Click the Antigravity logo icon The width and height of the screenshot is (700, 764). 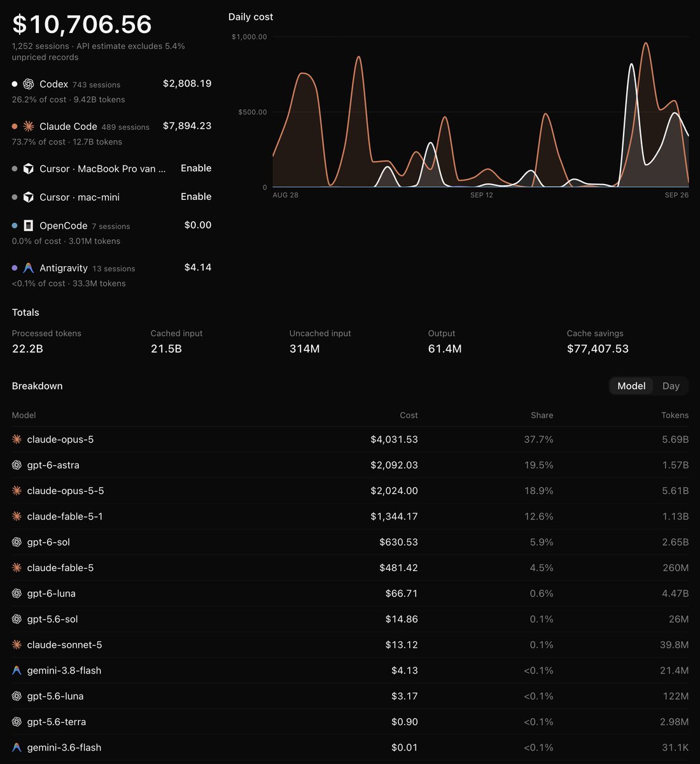28,268
